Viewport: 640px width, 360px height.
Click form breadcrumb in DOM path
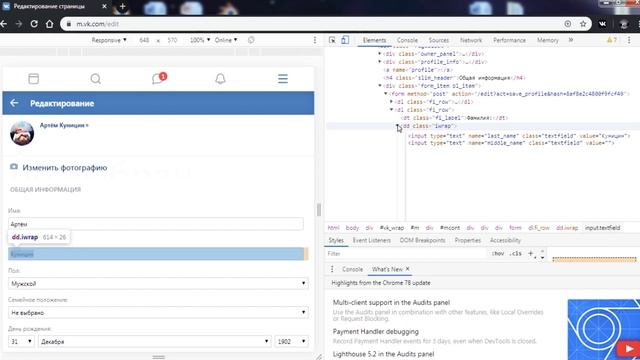click(516, 228)
